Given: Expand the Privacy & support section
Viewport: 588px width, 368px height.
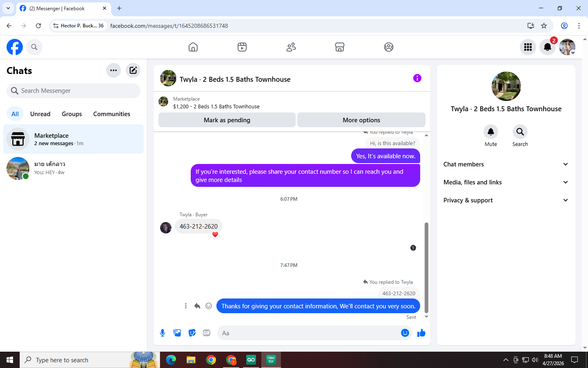Looking at the screenshot, I should [506, 200].
